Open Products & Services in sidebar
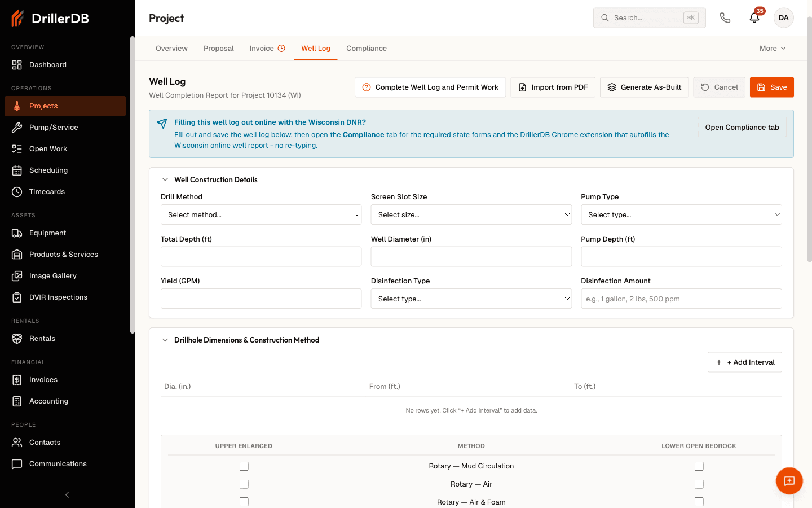 [x=65, y=255]
